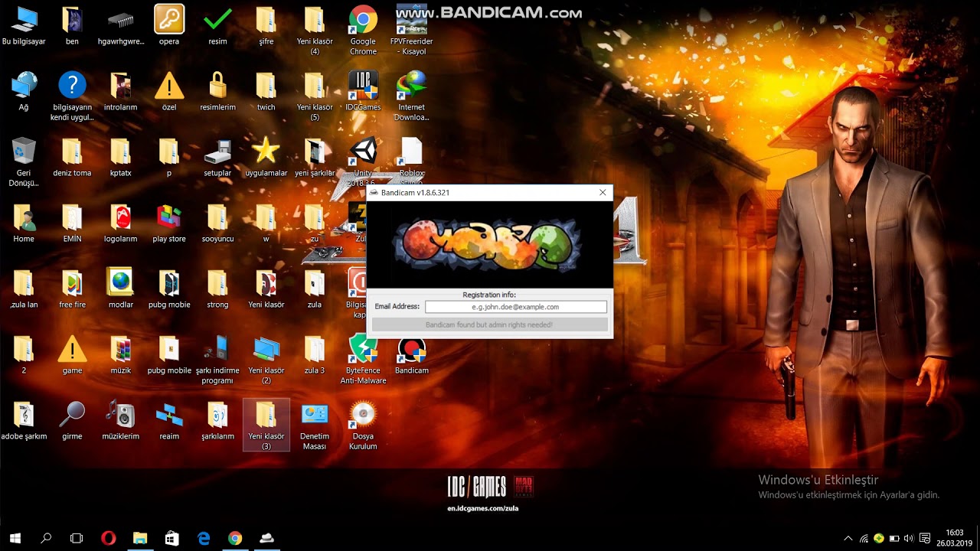
Task: Open the adobe şarkım file icon
Action: tap(24, 415)
